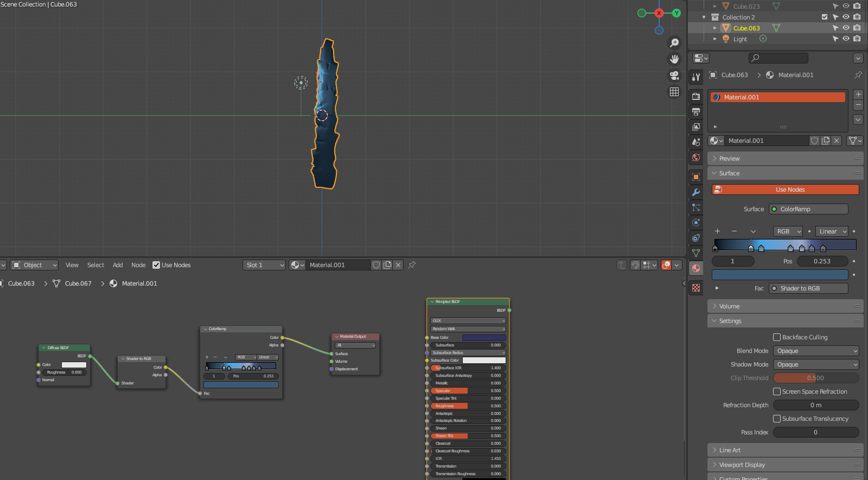Select Material.001 slot in material list
Image resolution: width=868 pixels, height=480 pixels.
tap(778, 97)
